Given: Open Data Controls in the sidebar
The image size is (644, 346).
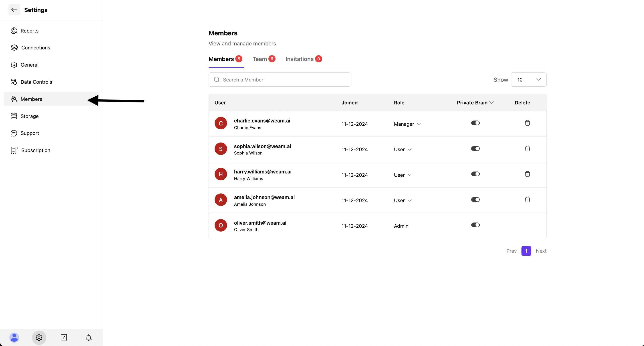Looking at the screenshot, I should tap(36, 82).
